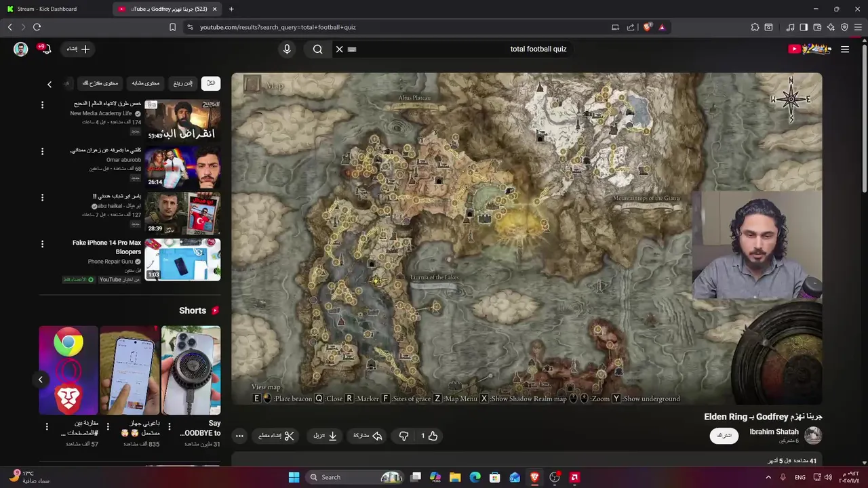This screenshot has height=488, width=868.
Task: Click the Brave Shields lion icon
Action: click(x=647, y=27)
